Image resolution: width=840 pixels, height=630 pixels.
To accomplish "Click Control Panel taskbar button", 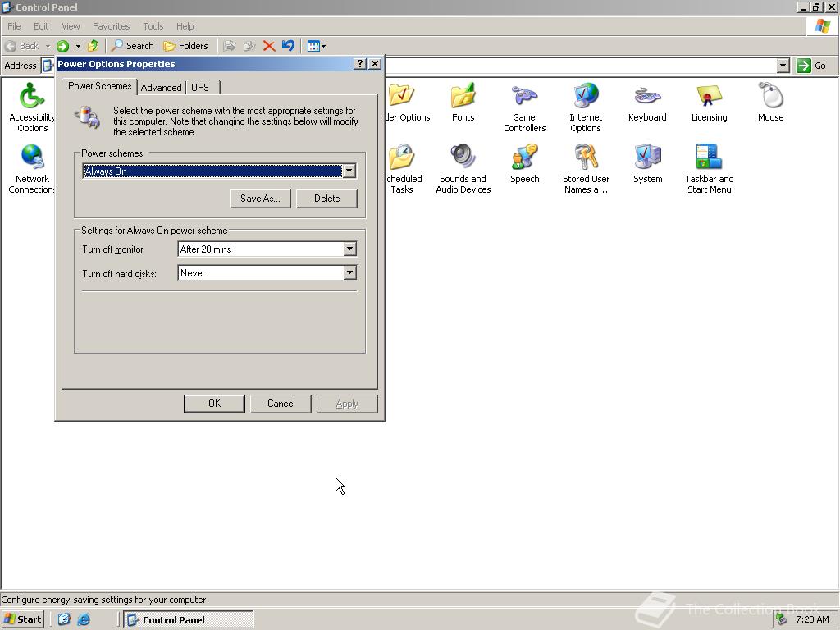I will (189, 619).
